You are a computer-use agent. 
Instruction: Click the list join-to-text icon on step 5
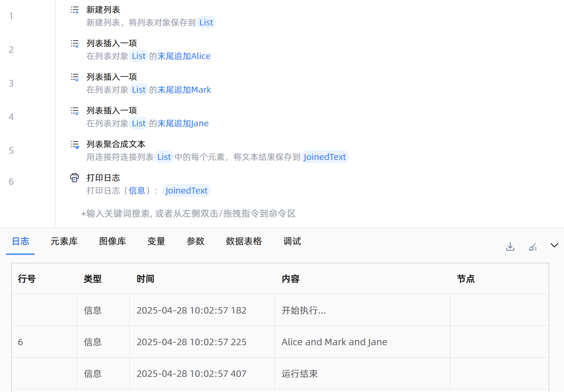(x=75, y=144)
